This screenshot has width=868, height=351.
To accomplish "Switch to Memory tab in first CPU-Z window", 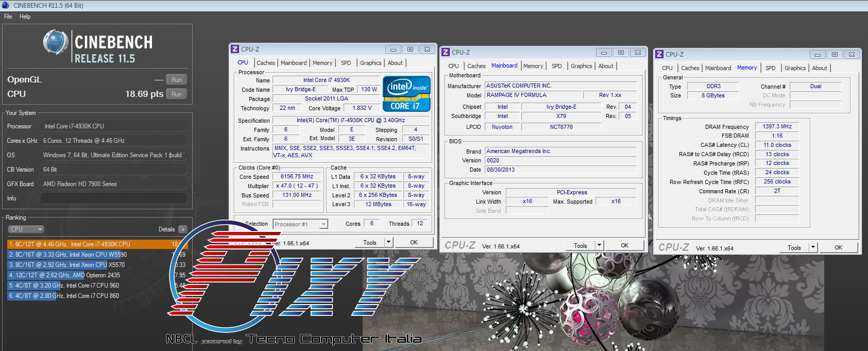I will tap(322, 63).
